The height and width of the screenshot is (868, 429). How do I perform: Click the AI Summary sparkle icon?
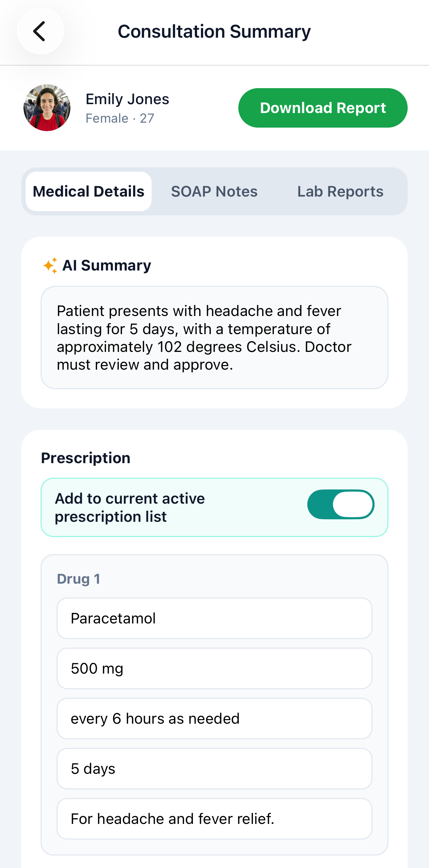pyautogui.click(x=50, y=266)
